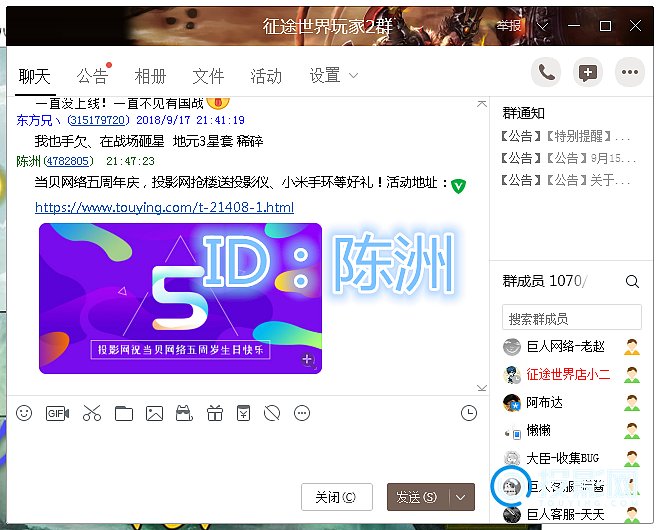The height and width of the screenshot is (530, 660).
Task: Open the purple anniversary banner image
Action: (180, 298)
